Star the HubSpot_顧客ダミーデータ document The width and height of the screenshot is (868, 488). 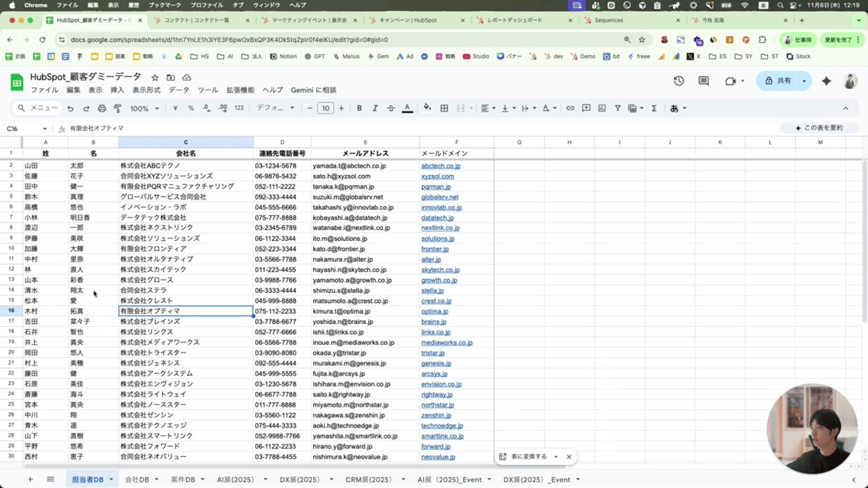(155, 77)
